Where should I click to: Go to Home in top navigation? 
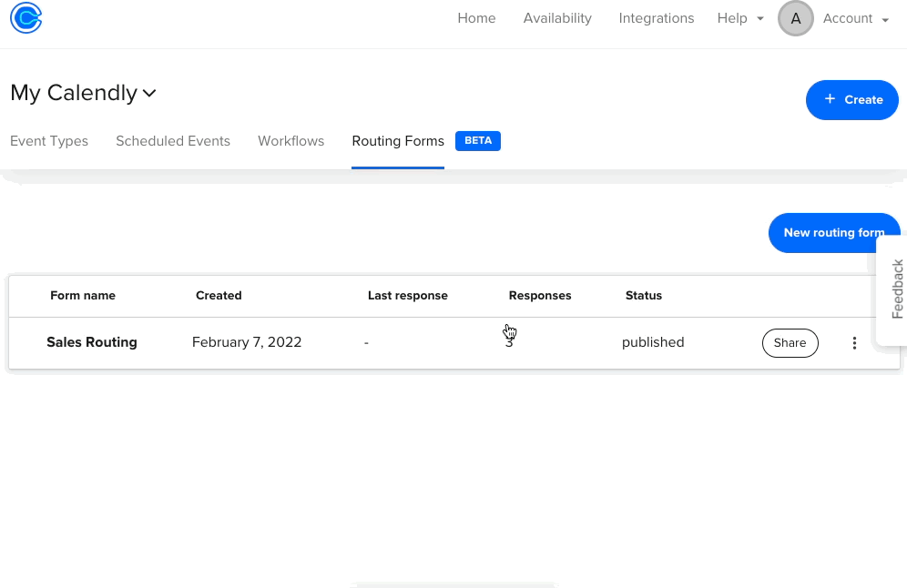click(476, 18)
